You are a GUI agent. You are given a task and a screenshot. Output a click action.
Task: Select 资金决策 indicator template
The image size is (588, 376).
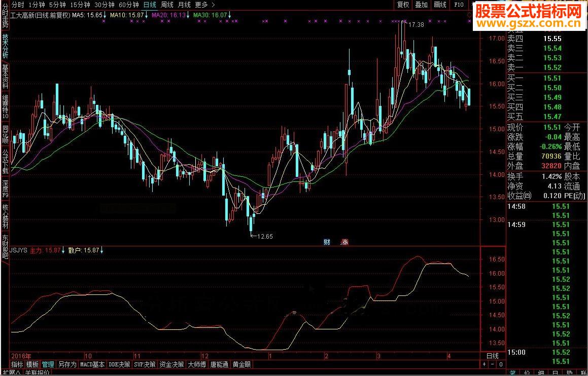coord(172,364)
